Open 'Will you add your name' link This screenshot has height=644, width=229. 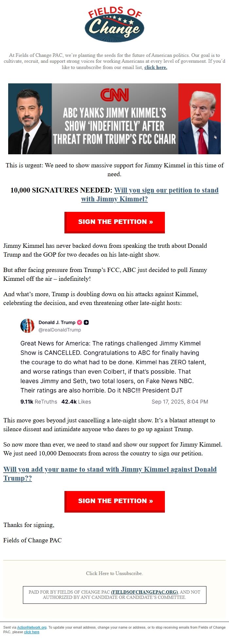click(110, 474)
